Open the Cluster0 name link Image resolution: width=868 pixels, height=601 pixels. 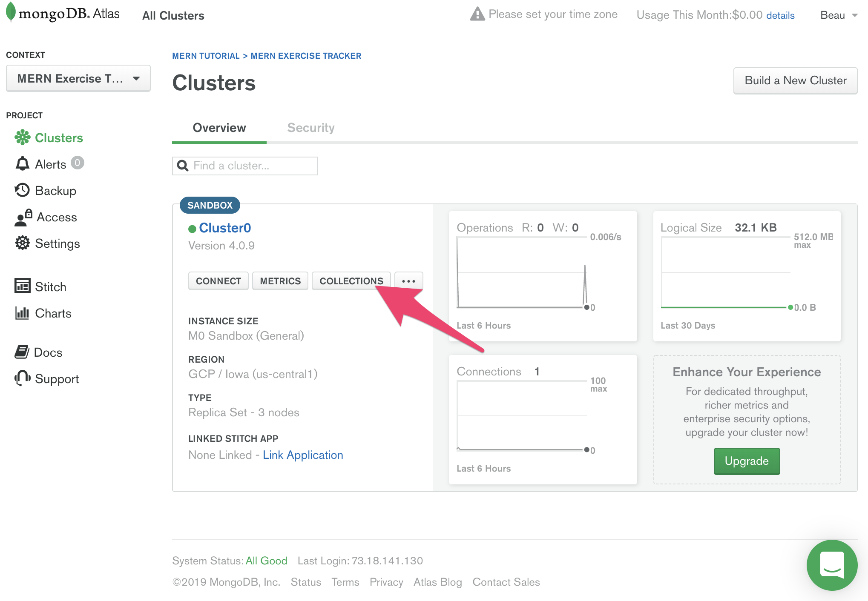[224, 228]
